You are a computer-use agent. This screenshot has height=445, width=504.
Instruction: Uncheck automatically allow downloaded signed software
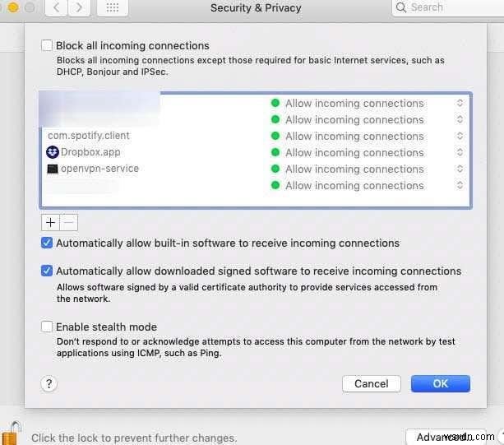click(x=47, y=271)
